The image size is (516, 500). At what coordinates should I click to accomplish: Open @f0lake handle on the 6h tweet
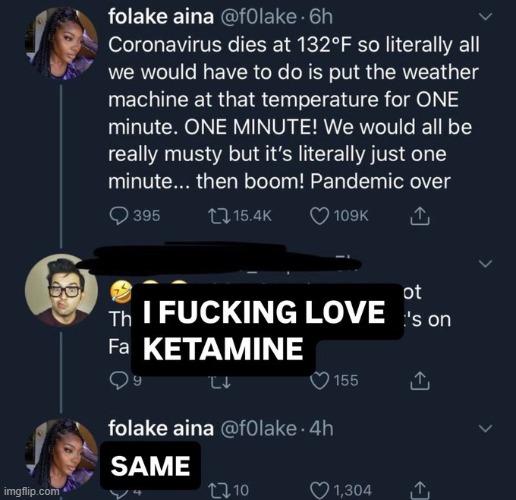coord(257,17)
